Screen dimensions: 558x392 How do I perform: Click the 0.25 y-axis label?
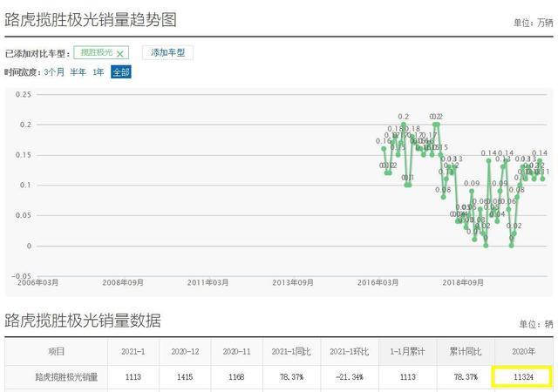click(x=24, y=95)
